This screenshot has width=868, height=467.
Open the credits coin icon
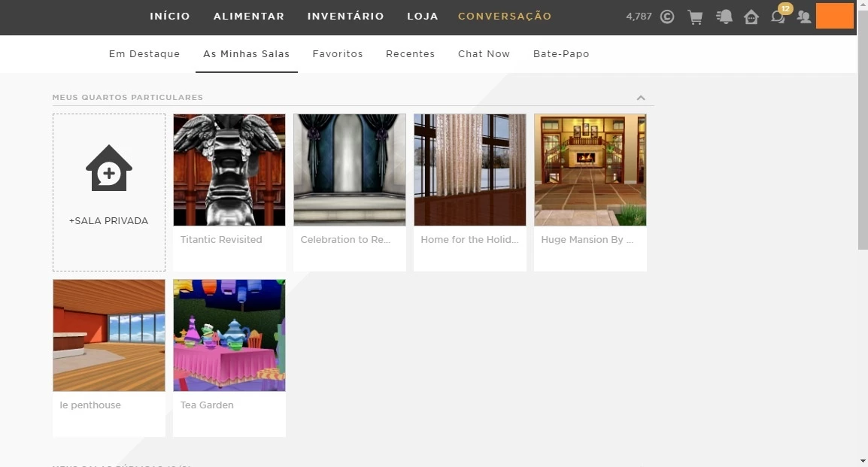pos(667,17)
